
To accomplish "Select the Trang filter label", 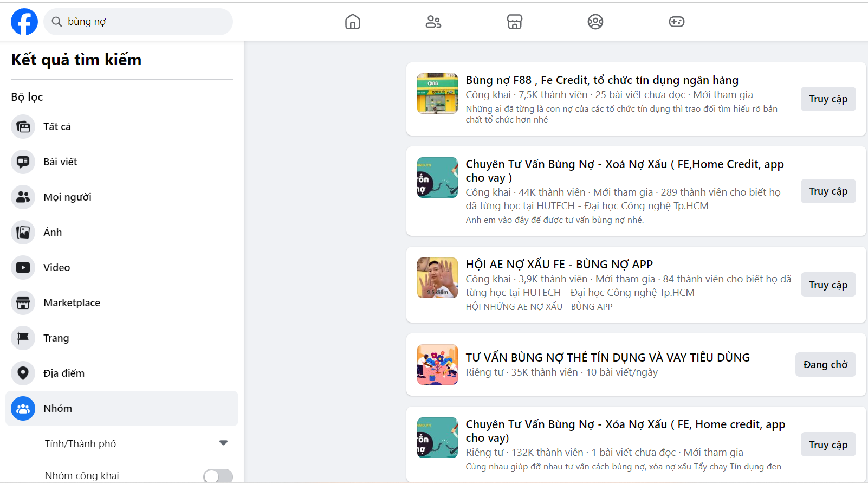I will click(x=56, y=338).
